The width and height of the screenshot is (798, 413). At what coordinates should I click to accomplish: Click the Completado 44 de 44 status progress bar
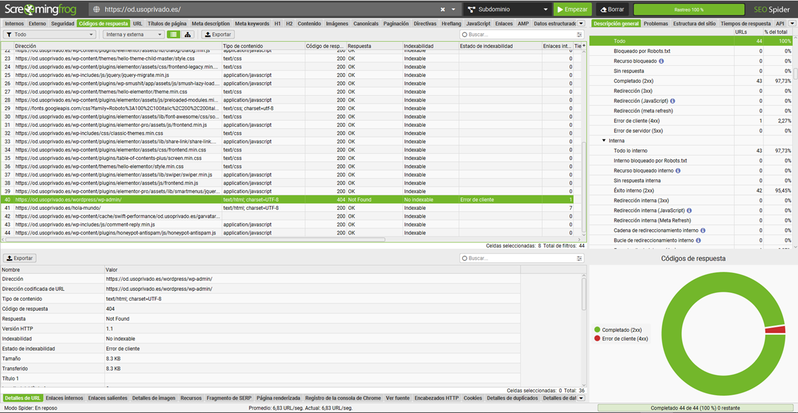pos(697,408)
